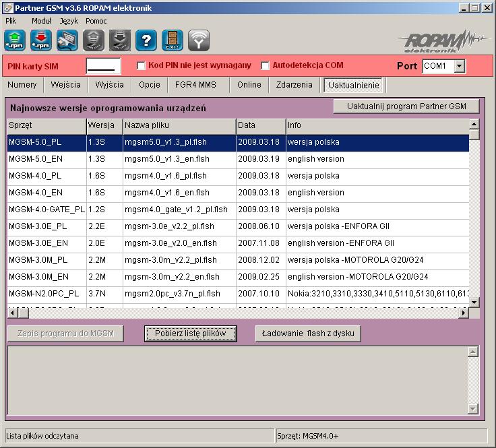
Task: Select the MGSM-N2.0PC_PL row
Action: point(238,294)
